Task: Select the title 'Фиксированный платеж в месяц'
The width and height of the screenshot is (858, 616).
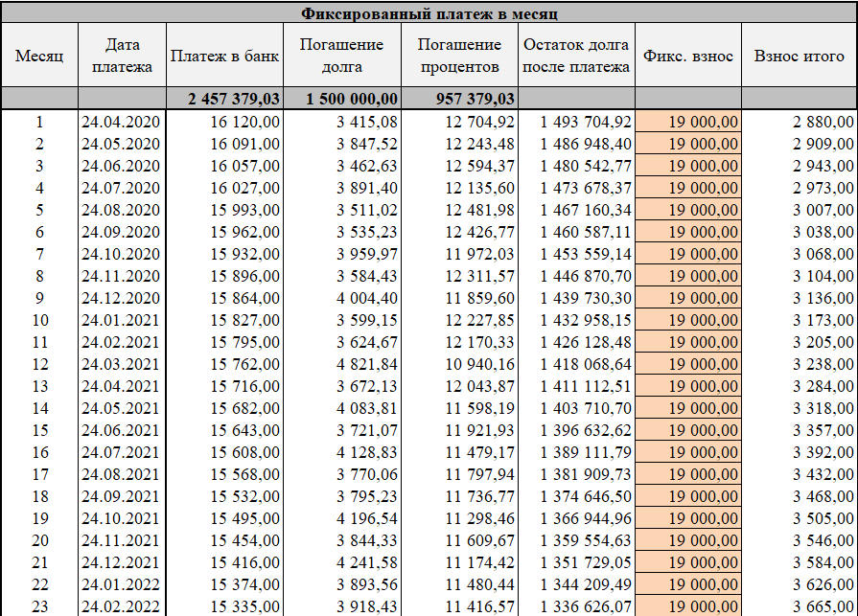Action: tap(429, 13)
